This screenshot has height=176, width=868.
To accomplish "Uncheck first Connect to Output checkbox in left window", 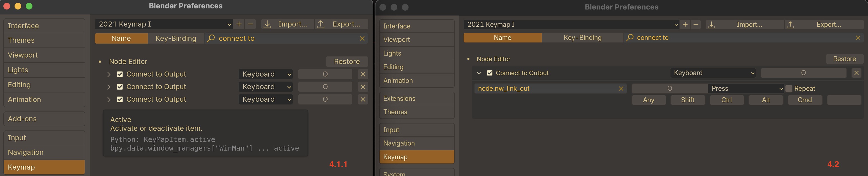I will coord(119,74).
